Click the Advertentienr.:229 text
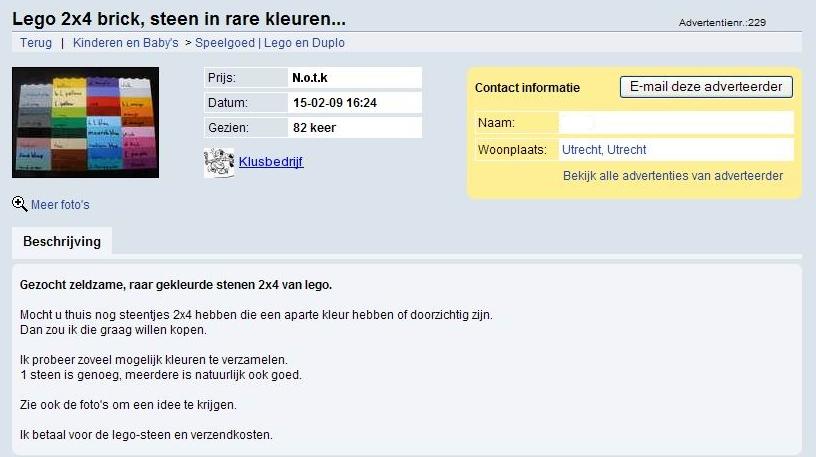816x457 pixels. coord(722,22)
